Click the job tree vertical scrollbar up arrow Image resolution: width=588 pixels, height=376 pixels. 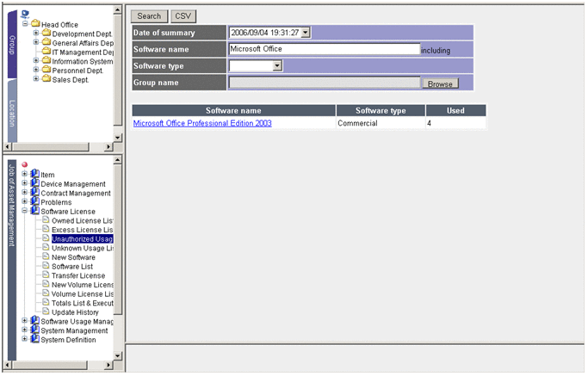[x=118, y=160]
